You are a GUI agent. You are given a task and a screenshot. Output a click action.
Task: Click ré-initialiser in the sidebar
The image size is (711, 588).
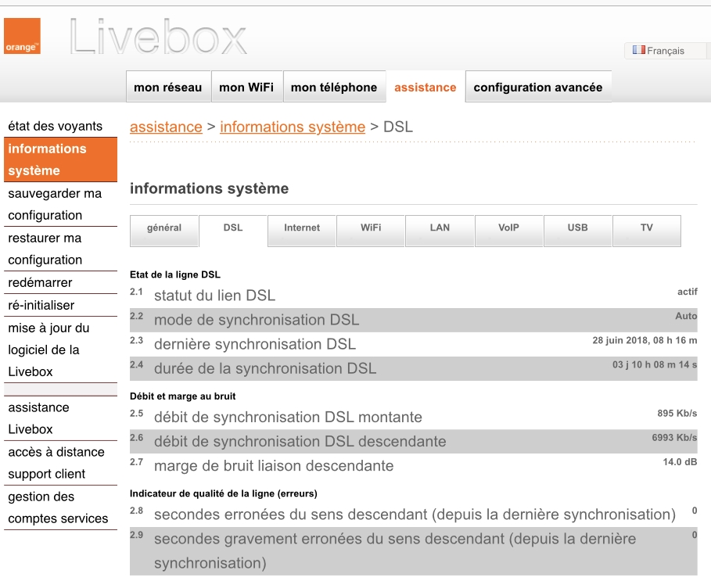(x=41, y=305)
